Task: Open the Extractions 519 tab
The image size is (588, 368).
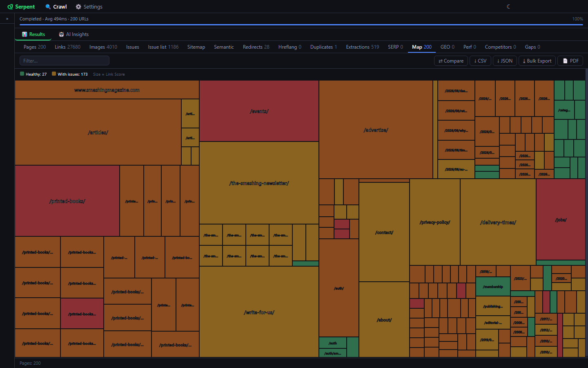Action: pos(363,47)
